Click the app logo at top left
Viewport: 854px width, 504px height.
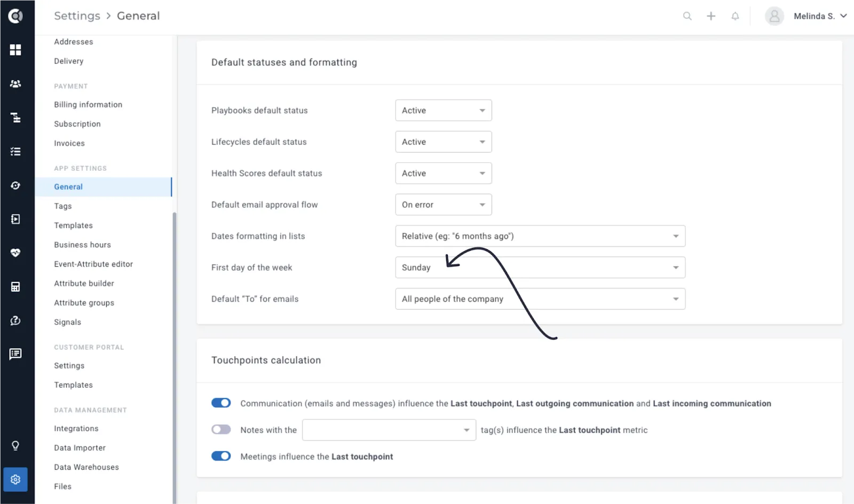pyautogui.click(x=15, y=16)
